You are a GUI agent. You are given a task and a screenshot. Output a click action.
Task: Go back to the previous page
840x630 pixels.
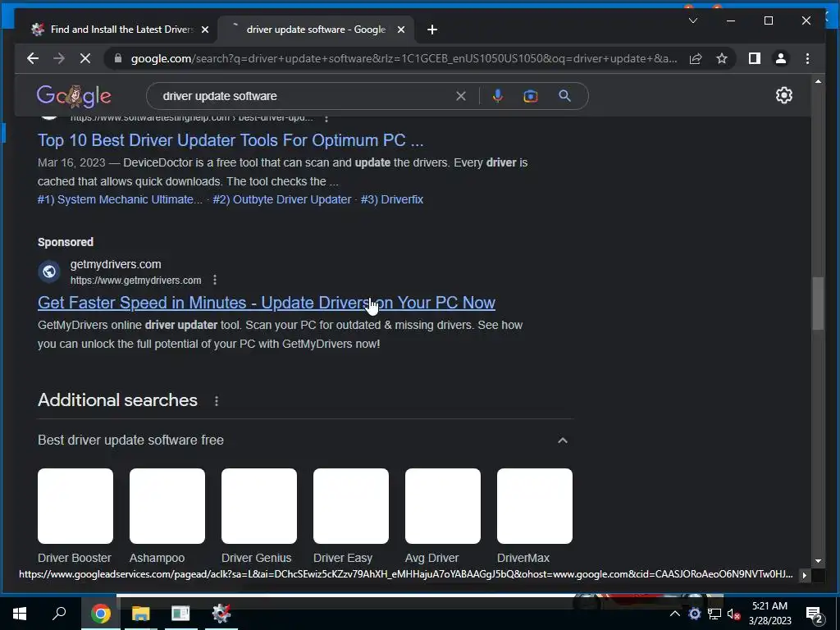[x=33, y=58]
